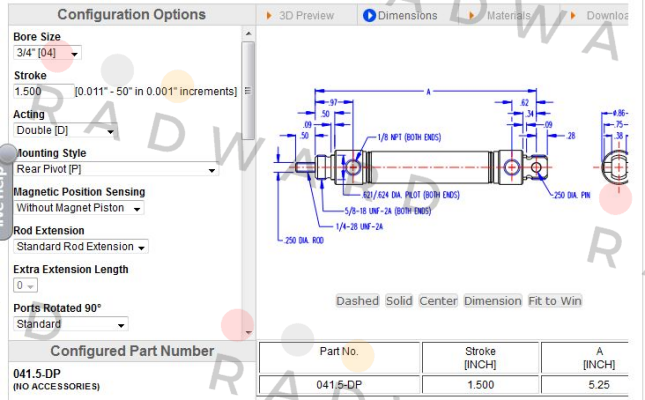
Task: Click the configuration options scrollbar thumb
Action: pos(248,91)
